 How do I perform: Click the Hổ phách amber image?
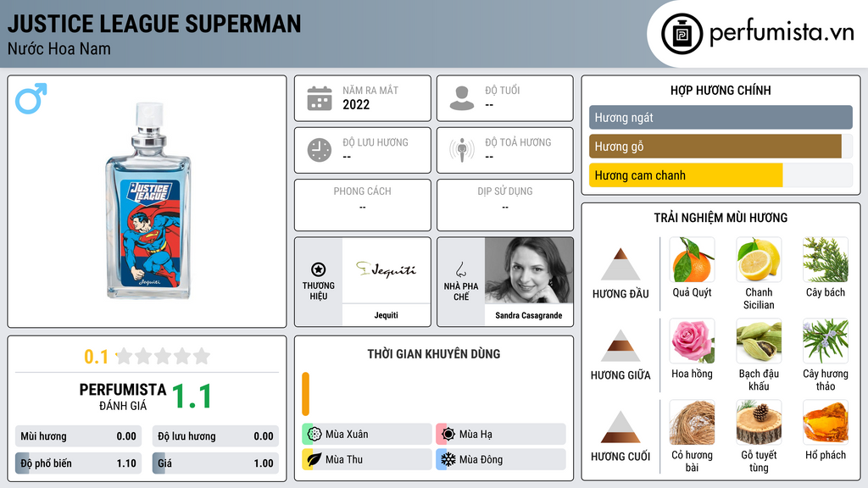coord(826,423)
